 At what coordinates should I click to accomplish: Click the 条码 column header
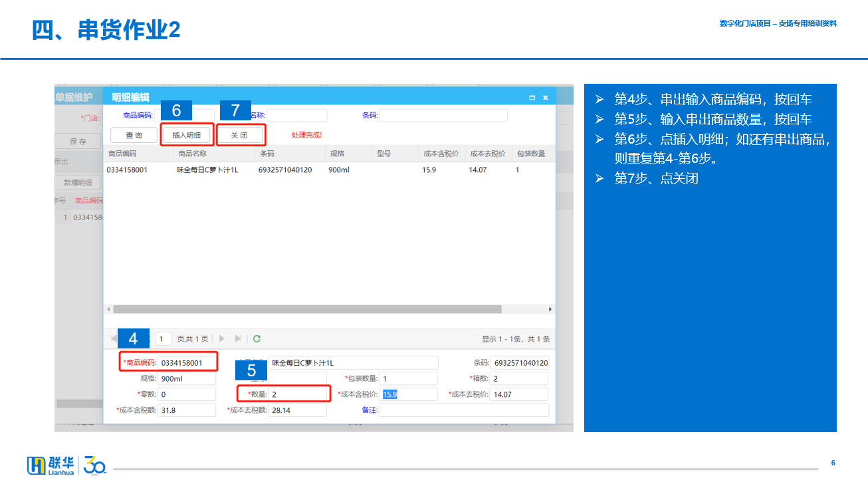pyautogui.click(x=291, y=154)
